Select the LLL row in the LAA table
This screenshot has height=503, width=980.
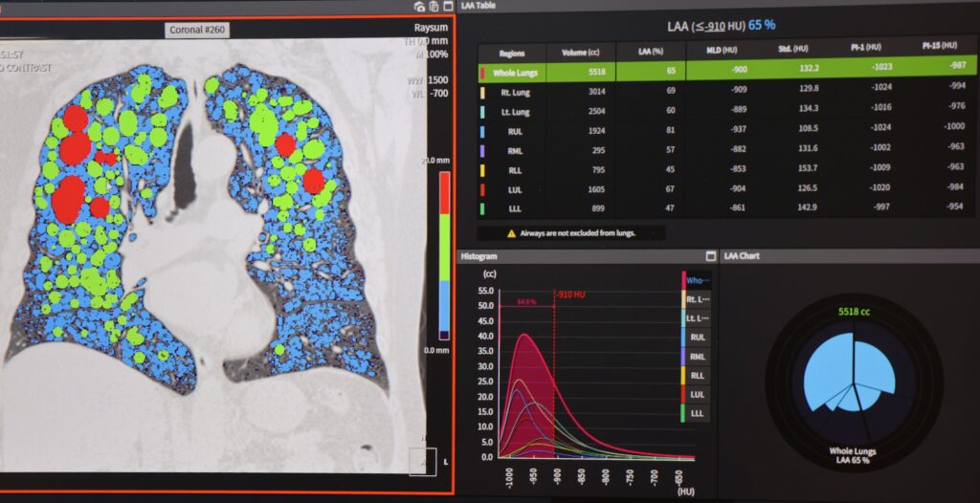click(x=727, y=208)
